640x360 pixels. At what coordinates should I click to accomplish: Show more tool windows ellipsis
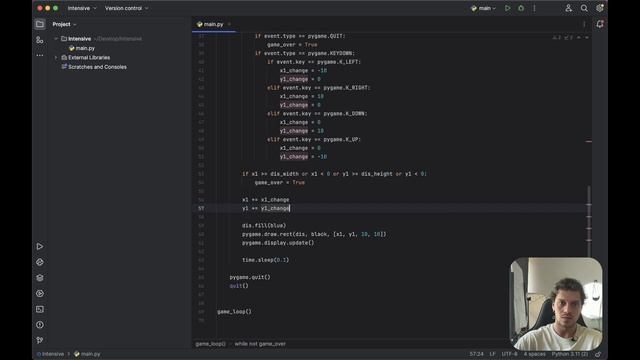(x=40, y=55)
